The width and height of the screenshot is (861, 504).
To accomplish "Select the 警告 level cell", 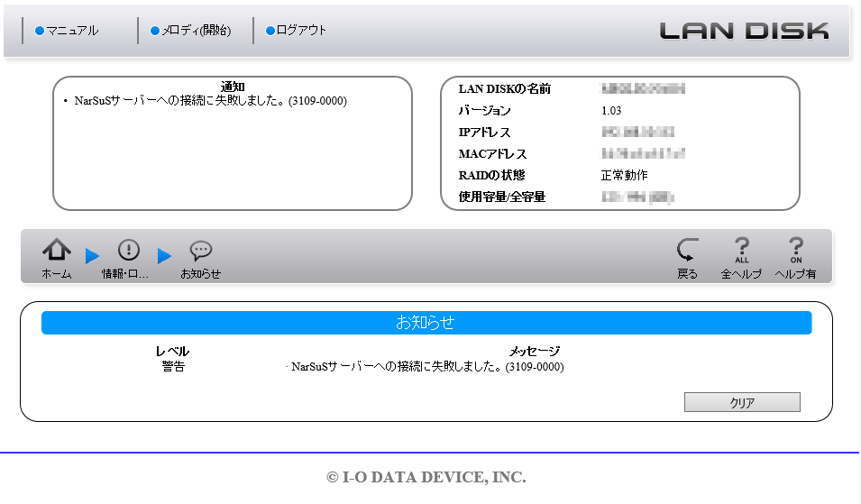I will point(173,366).
